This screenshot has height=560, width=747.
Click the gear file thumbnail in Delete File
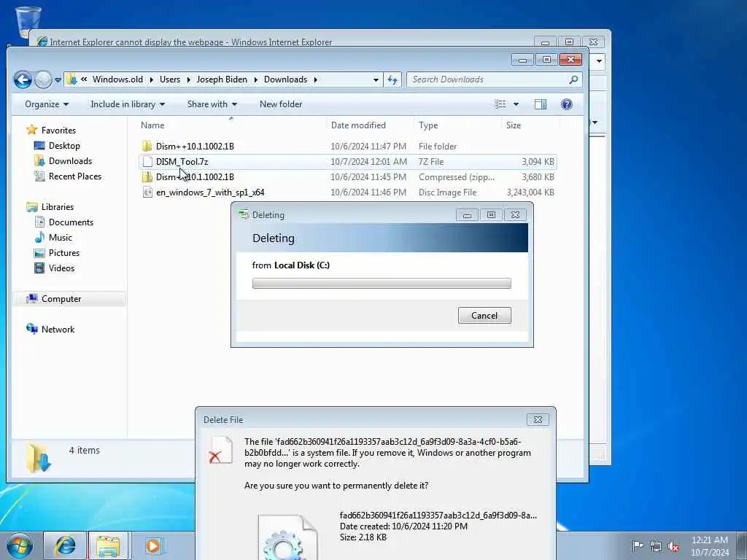tap(287, 536)
